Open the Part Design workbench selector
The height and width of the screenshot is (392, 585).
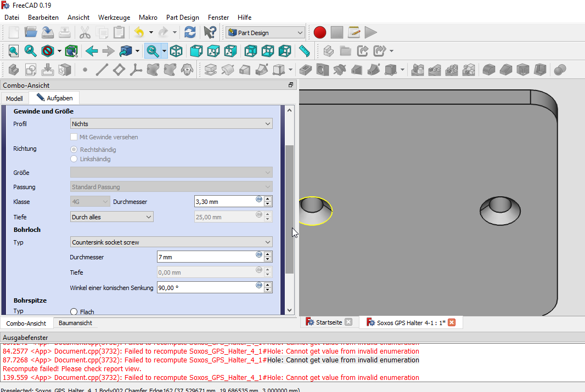click(x=265, y=33)
